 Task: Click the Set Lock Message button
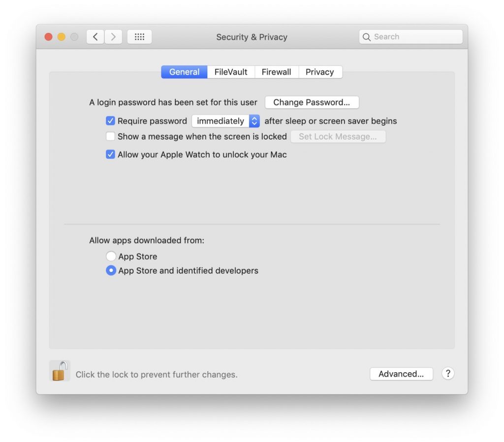(338, 137)
